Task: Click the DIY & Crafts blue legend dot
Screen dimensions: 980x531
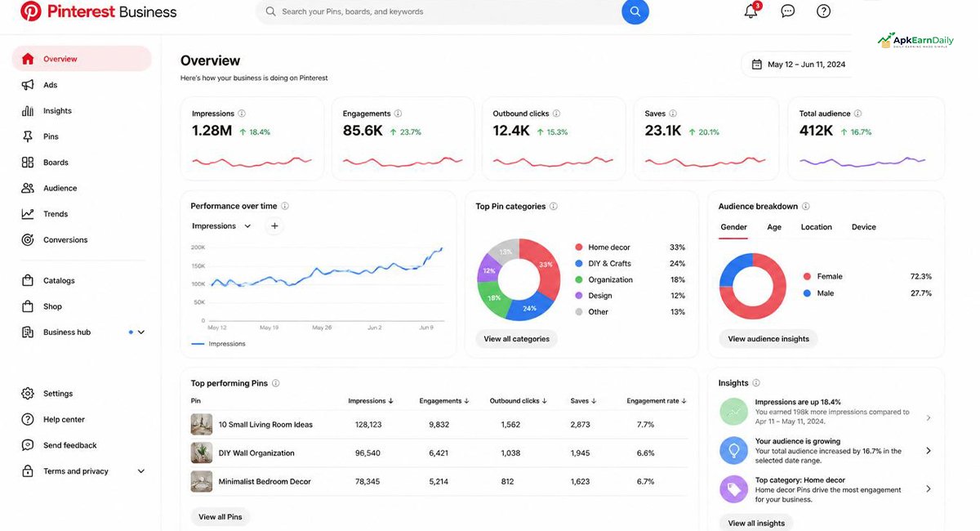Action: (579, 264)
